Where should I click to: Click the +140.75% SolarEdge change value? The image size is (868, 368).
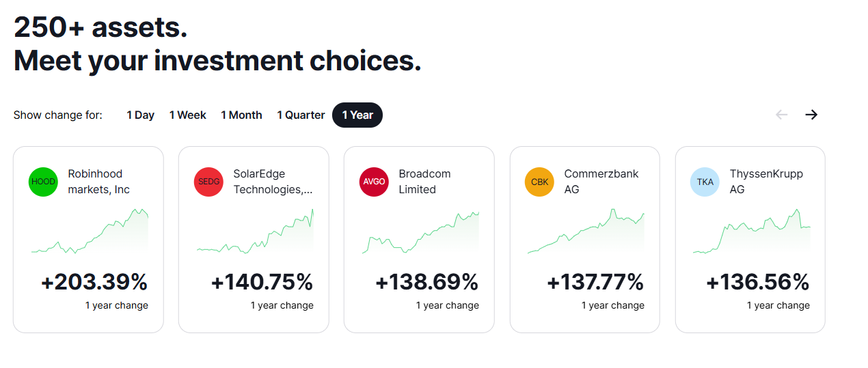click(262, 282)
